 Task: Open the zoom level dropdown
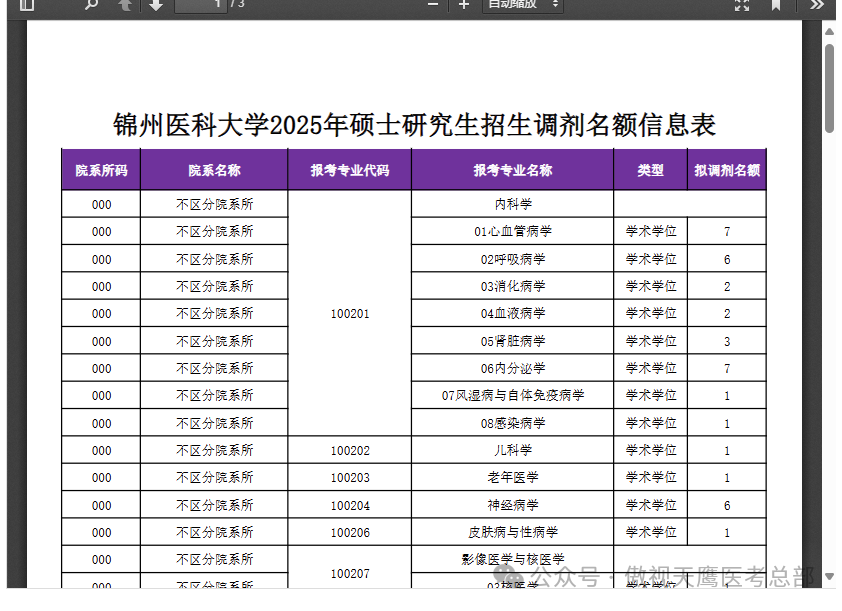coord(523,4)
